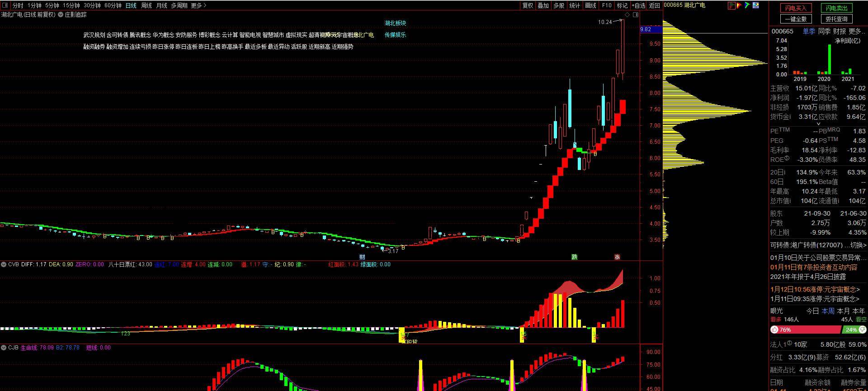Select the 15分钟 period tab
Image resolution: width=868 pixels, height=391 pixels.
pos(71,5)
